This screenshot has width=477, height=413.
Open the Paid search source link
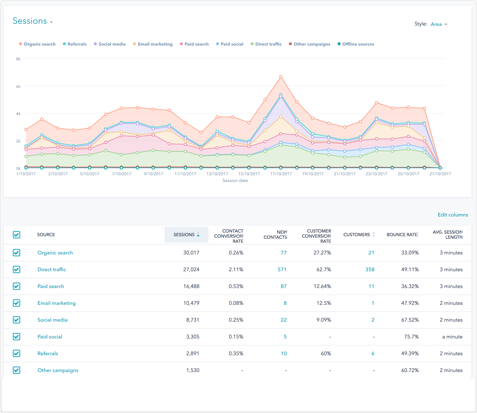(x=50, y=286)
